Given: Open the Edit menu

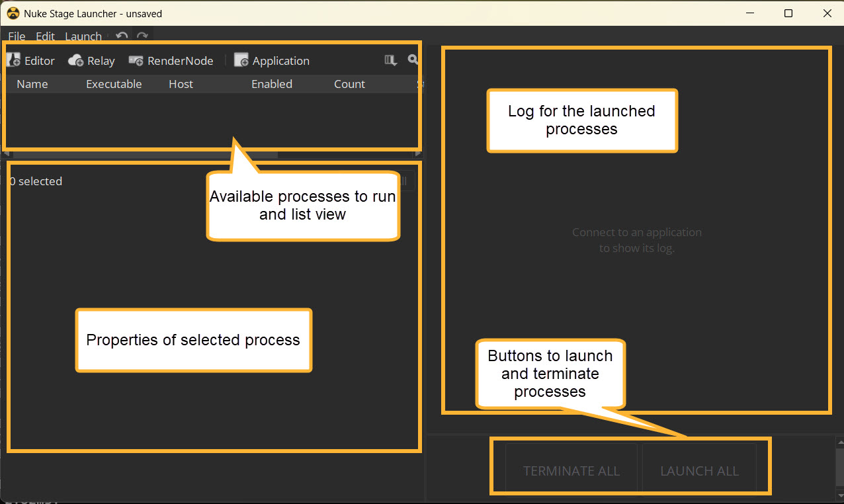Looking at the screenshot, I should (x=45, y=36).
